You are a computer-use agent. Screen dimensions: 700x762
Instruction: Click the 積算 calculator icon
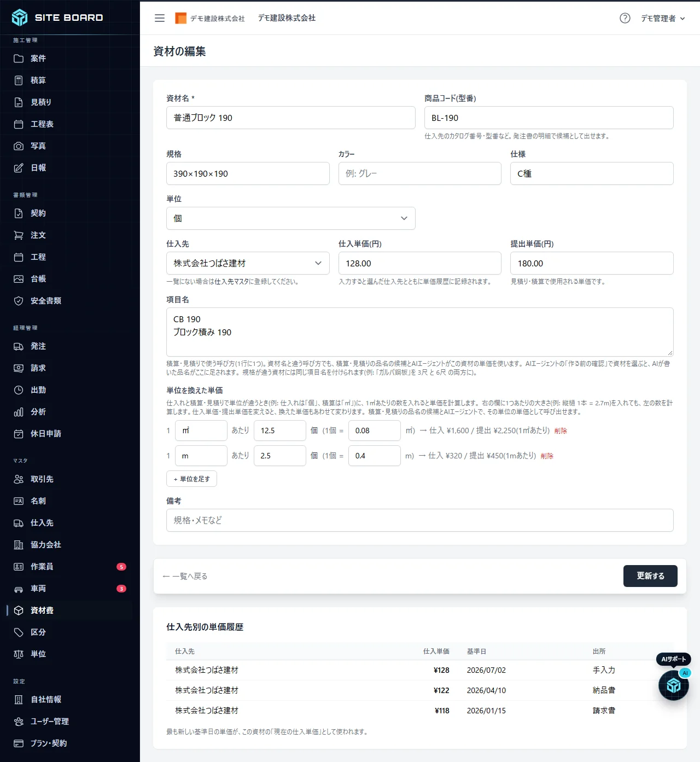[19, 80]
